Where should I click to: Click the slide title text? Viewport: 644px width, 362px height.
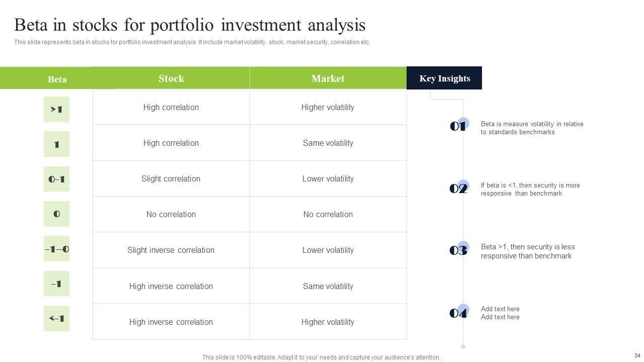coord(190,25)
